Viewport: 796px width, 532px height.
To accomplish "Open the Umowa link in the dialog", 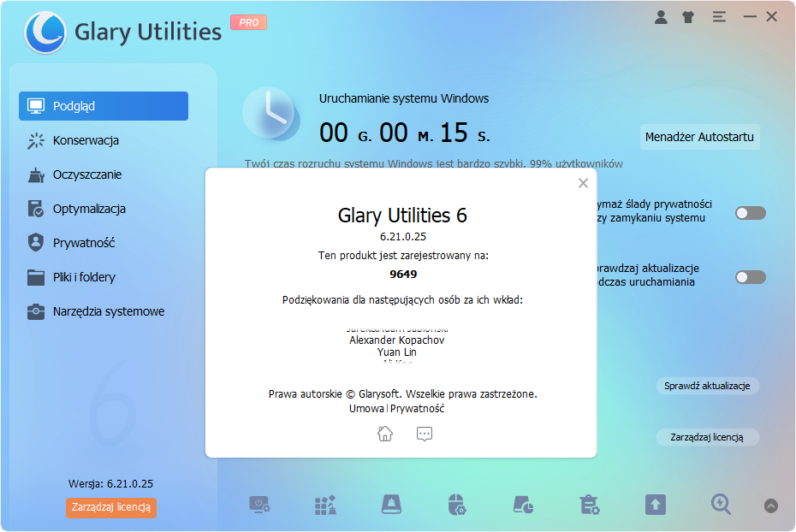I will [x=366, y=409].
